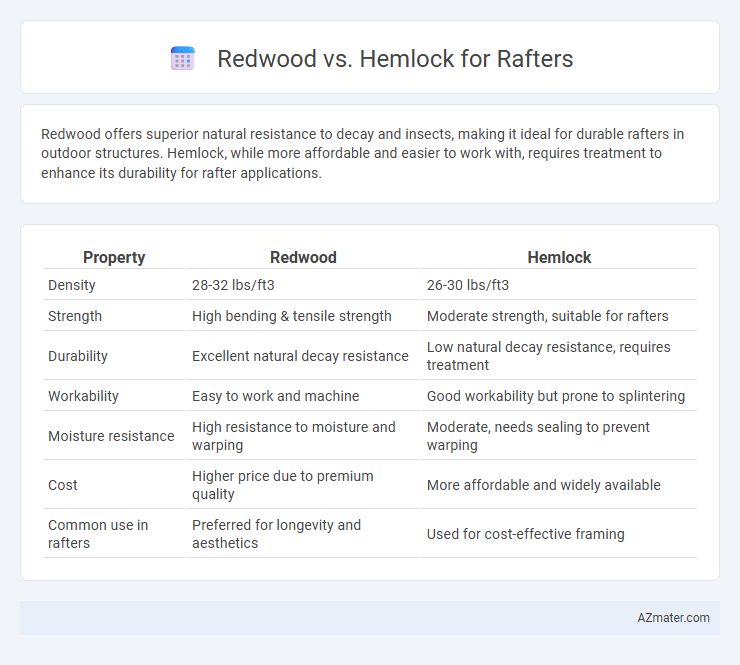This screenshot has height=665, width=740.
Task: Select the 'Cost' row label
Action: click(63, 485)
